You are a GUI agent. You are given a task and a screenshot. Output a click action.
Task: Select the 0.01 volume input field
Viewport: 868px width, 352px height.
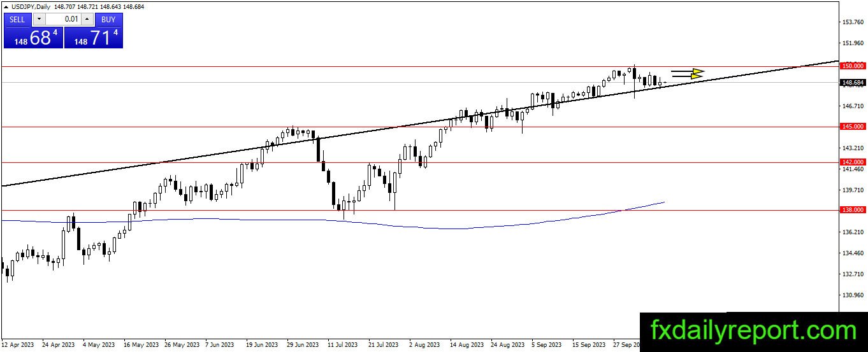tap(63, 19)
